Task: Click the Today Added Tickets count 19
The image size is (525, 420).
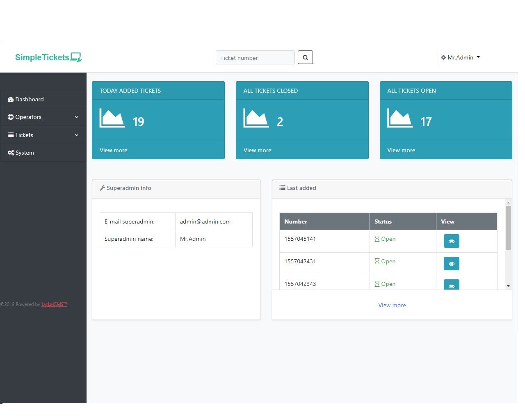Action: (139, 122)
